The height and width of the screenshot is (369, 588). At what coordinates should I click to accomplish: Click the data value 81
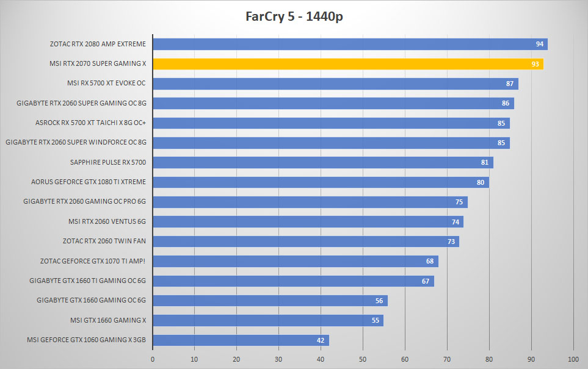pos(485,163)
